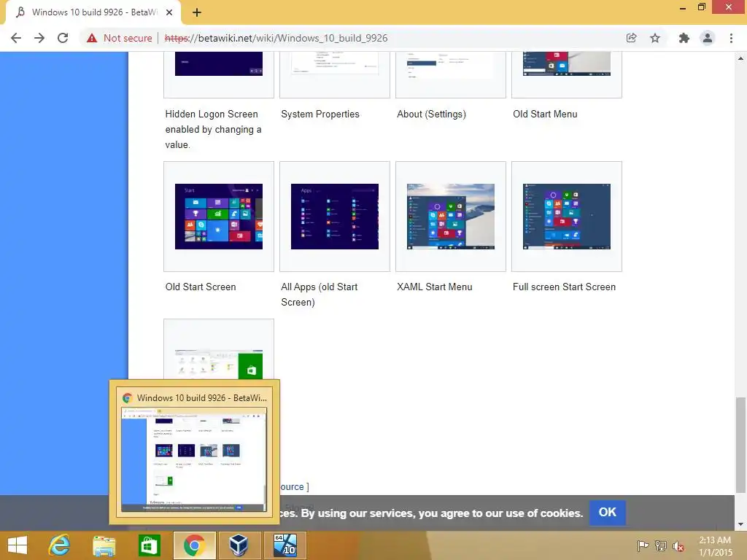Click the network tray icon

[661, 545]
